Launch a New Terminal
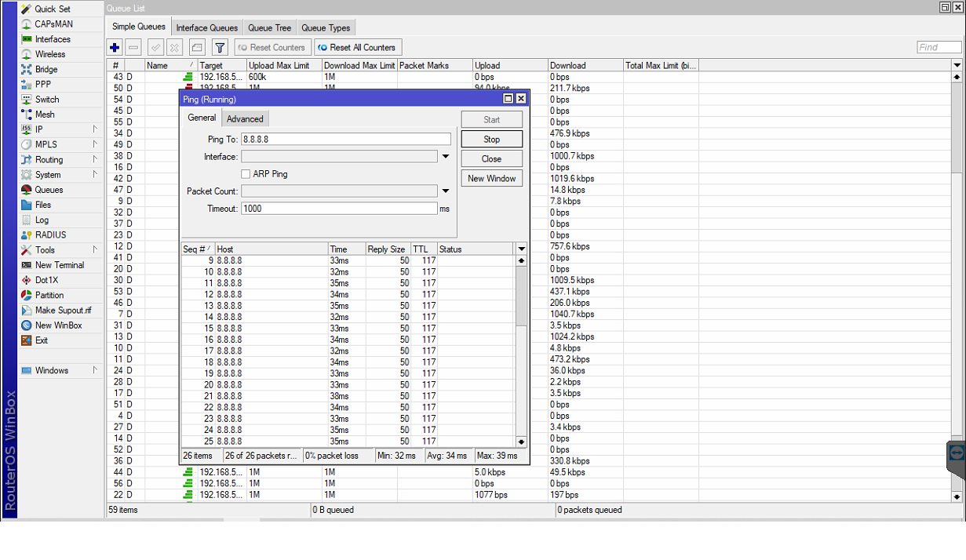 (60, 265)
